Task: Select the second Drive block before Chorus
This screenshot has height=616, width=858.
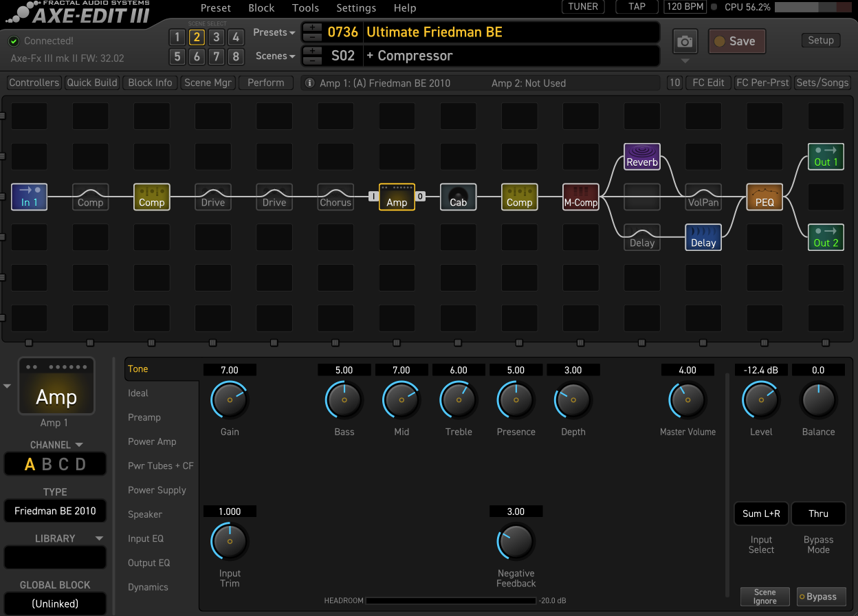Action: tap(274, 197)
